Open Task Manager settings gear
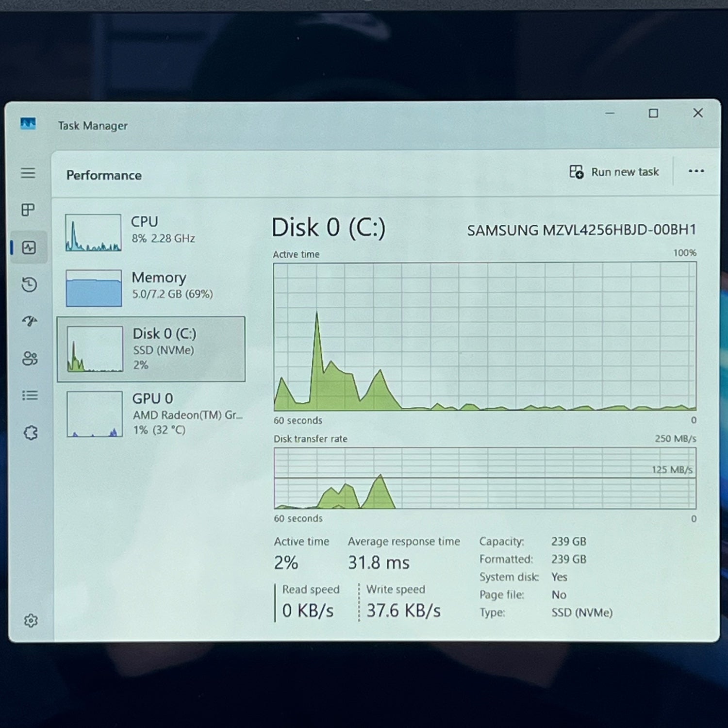 pos(31,620)
